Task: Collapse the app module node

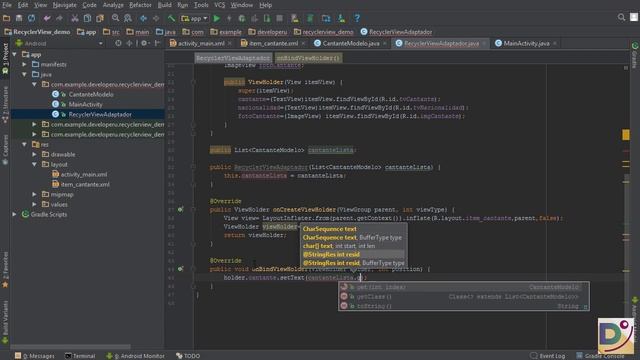Action: [15, 54]
